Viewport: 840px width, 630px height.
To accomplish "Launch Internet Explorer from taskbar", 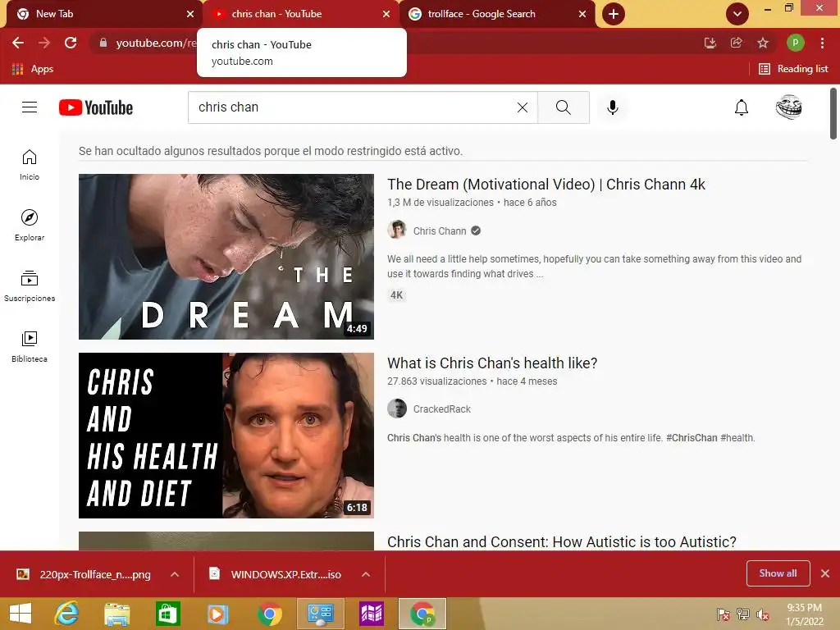I will tap(66, 614).
